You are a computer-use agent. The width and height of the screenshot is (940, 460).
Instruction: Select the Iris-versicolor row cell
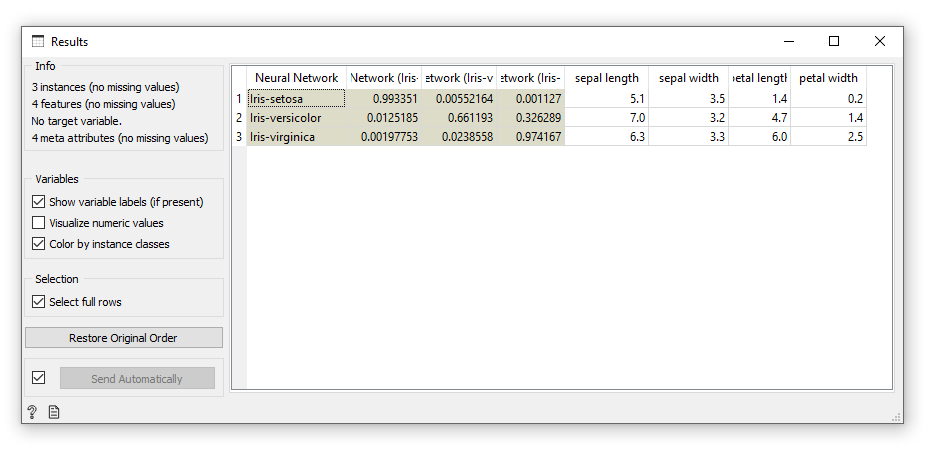(296, 118)
